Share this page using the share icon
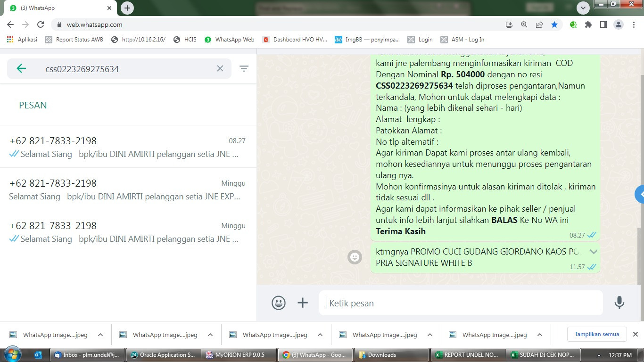644x362 pixels. (539, 25)
